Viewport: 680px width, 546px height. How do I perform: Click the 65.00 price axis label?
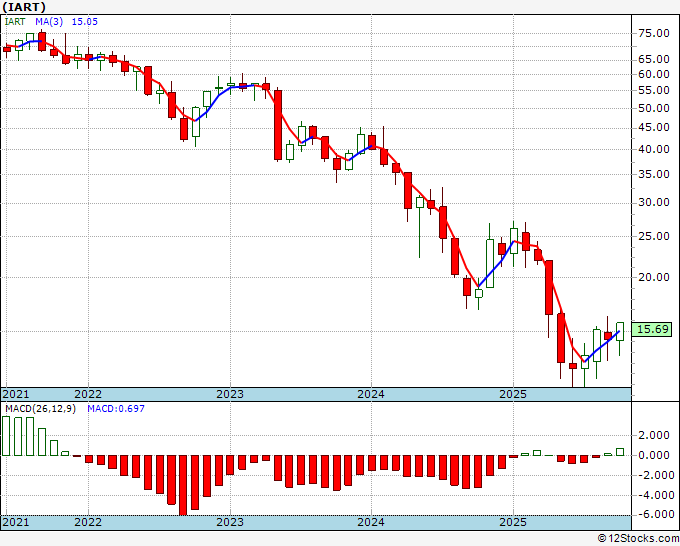tap(654, 59)
